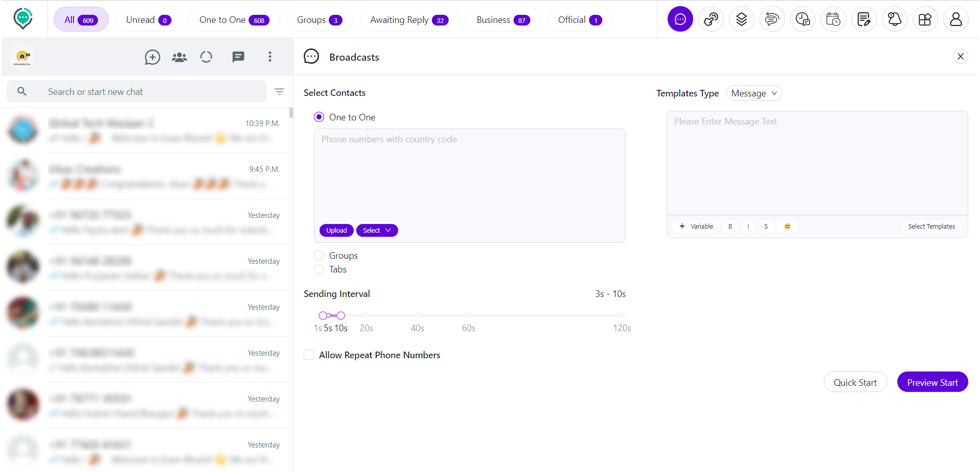Click the link tool icon in top toolbar
The width and height of the screenshot is (980, 472).
coord(710,19)
